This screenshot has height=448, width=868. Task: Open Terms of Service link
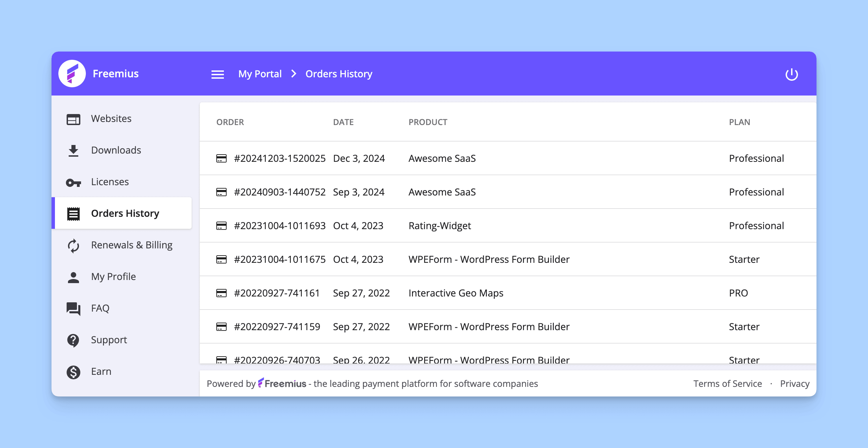click(x=728, y=383)
